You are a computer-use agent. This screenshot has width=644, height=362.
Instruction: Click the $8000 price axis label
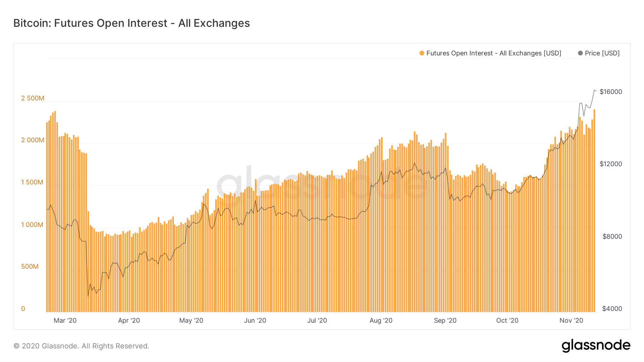[612, 237]
